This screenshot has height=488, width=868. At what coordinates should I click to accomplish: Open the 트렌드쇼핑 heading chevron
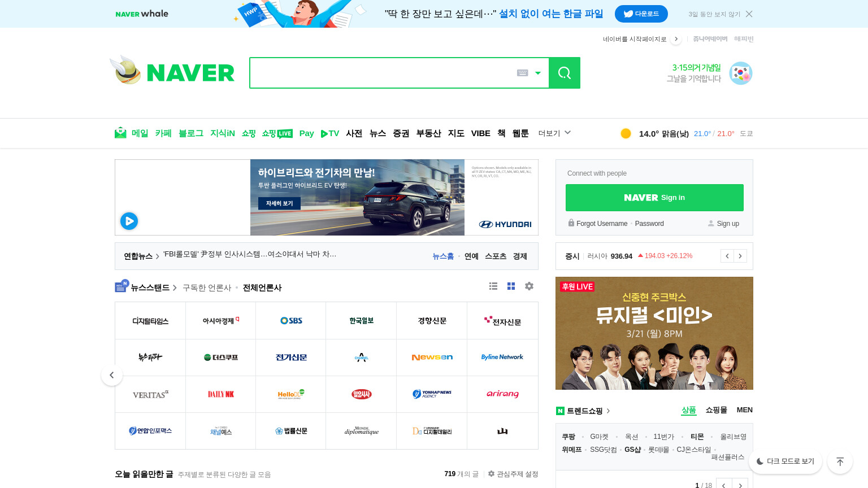pyautogui.click(x=608, y=411)
